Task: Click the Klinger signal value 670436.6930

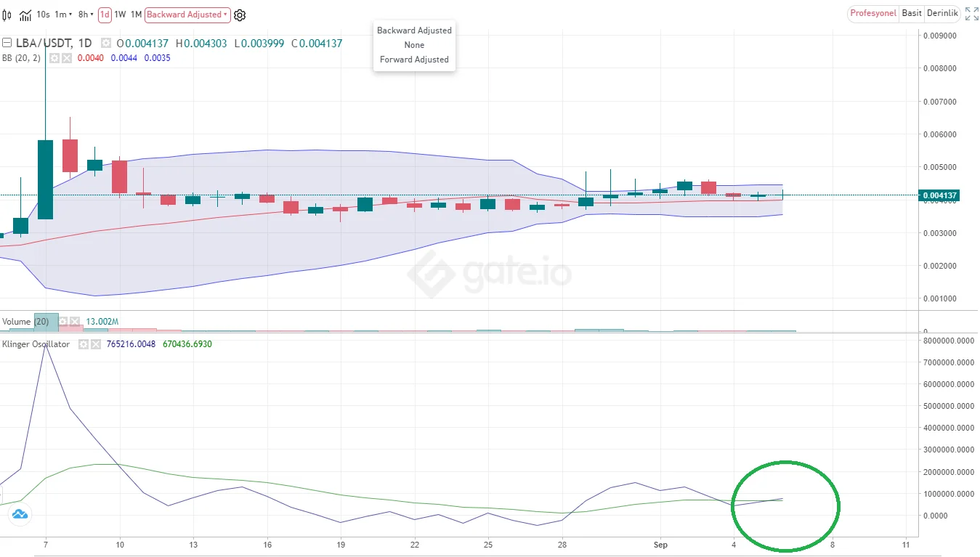Action: click(187, 344)
